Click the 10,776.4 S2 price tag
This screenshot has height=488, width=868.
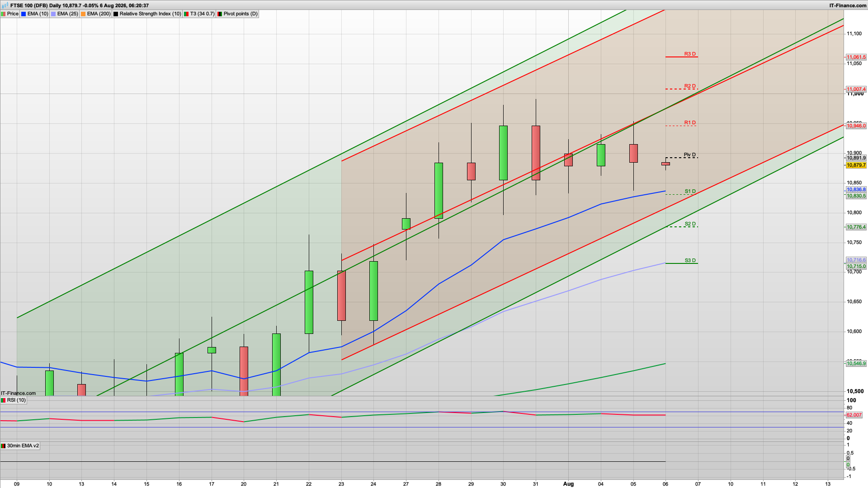click(856, 227)
